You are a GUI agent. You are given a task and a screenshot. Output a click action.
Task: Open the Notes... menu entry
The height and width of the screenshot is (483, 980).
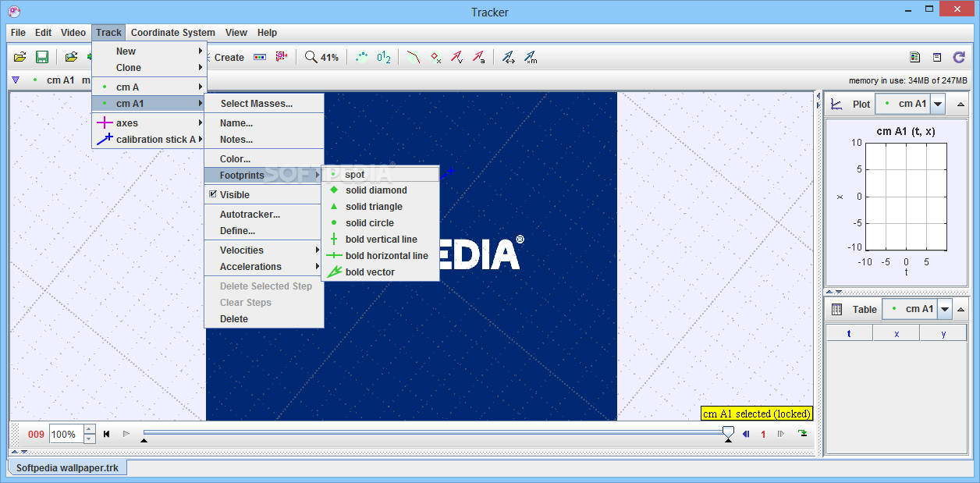point(264,140)
